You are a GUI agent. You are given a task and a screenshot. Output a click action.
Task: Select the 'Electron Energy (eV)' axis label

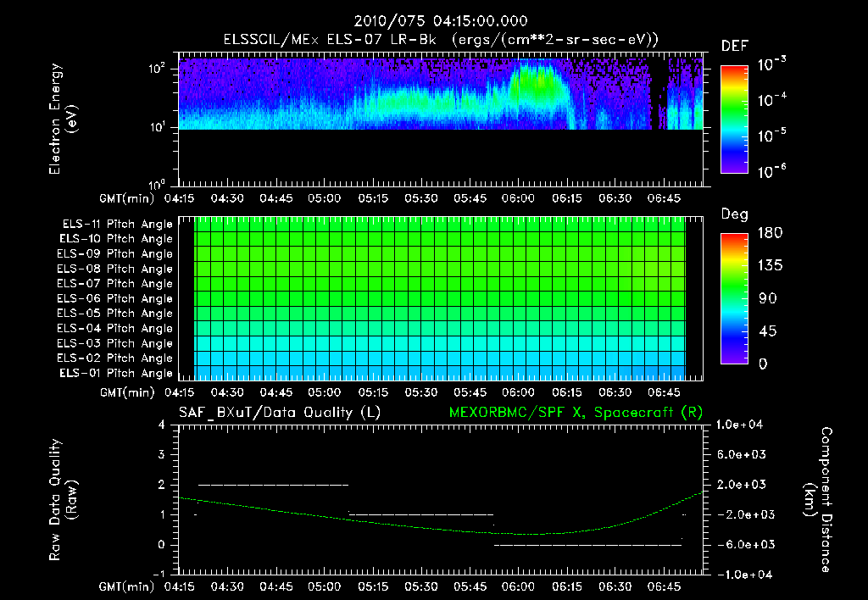[63, 119]
